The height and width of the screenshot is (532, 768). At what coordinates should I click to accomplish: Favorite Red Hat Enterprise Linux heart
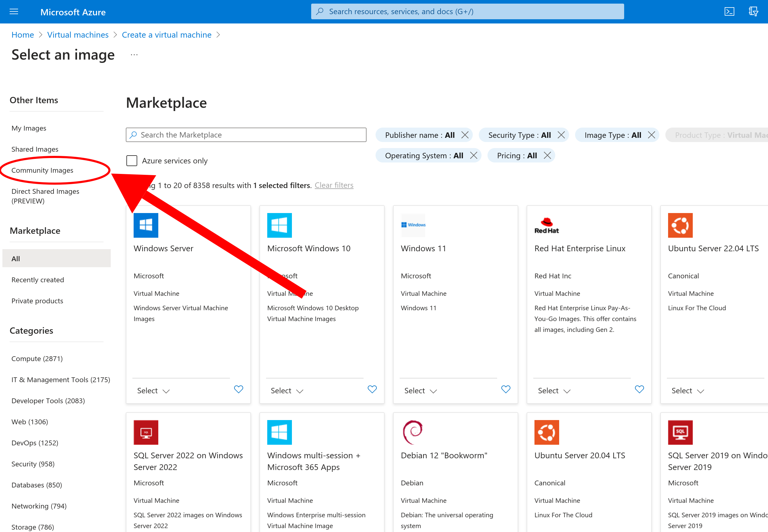click(x=639, y=389)
